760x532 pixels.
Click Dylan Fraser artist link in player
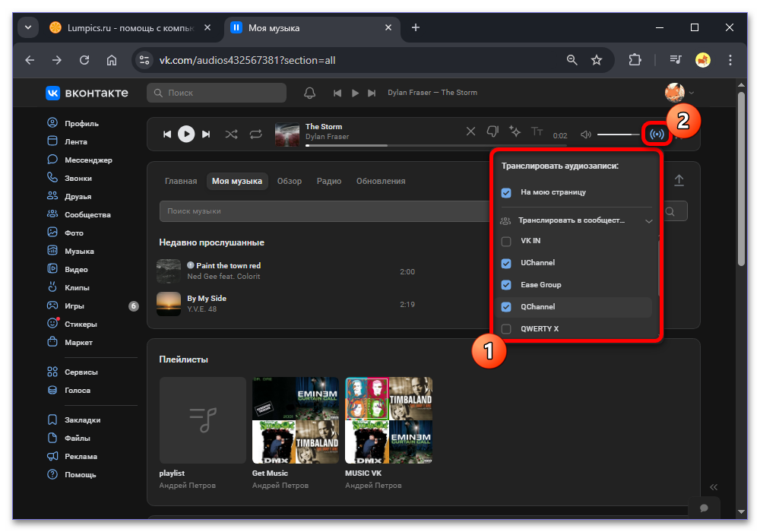point(327,137)
